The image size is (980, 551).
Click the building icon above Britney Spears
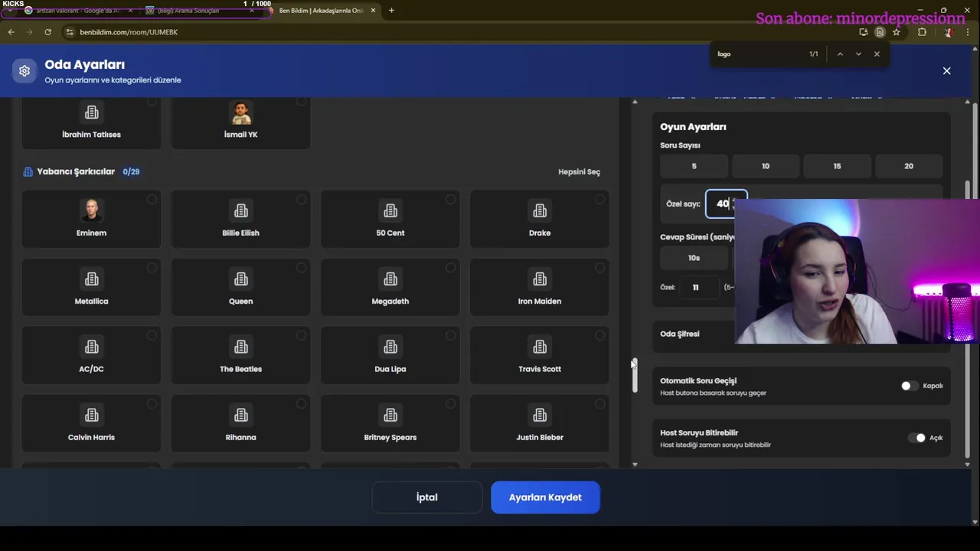tap(390, 415)
